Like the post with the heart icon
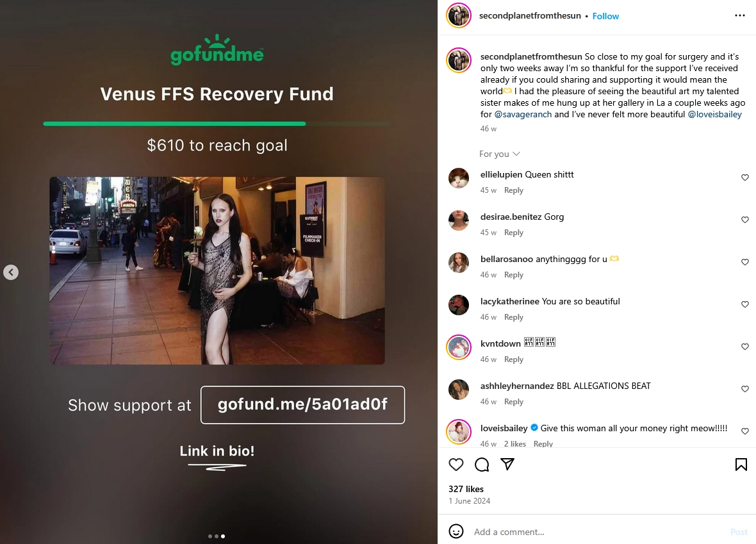Viewport: 756px width, 544px height. click(x=456, y=465)
